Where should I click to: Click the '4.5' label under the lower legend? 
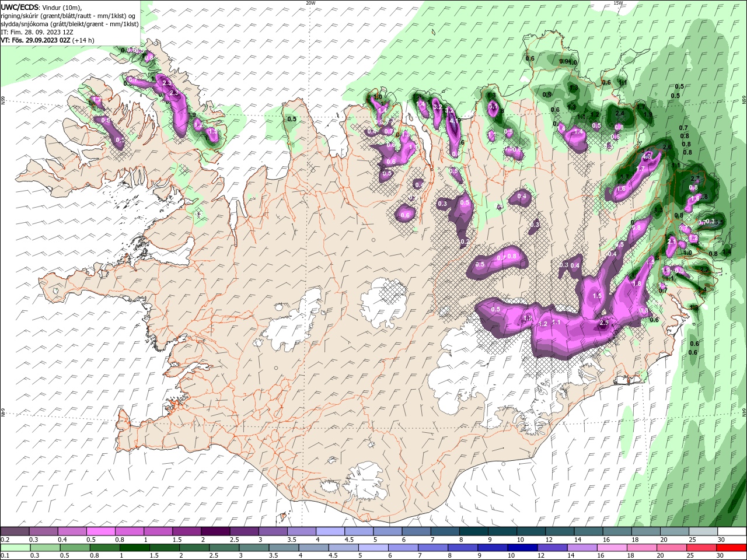pyautogui.click(x=333, y=556)
